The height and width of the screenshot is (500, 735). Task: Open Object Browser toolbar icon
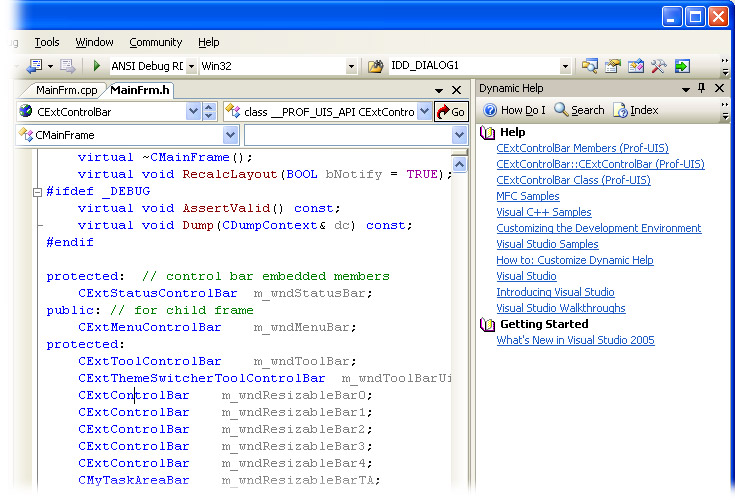coord(636,66)
